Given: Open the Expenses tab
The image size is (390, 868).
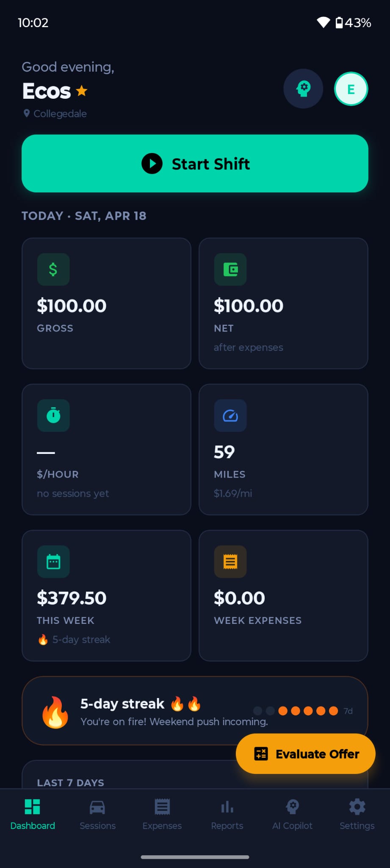Looking at the screenshot, I should [x=162, y=814].
